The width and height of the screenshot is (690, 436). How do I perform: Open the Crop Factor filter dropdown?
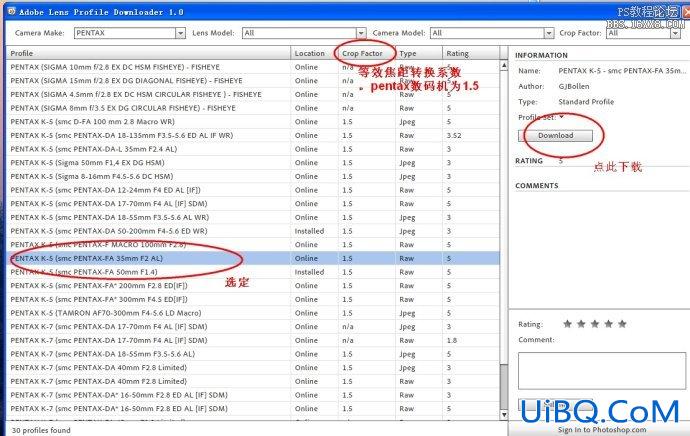click(x=643, y=33)
